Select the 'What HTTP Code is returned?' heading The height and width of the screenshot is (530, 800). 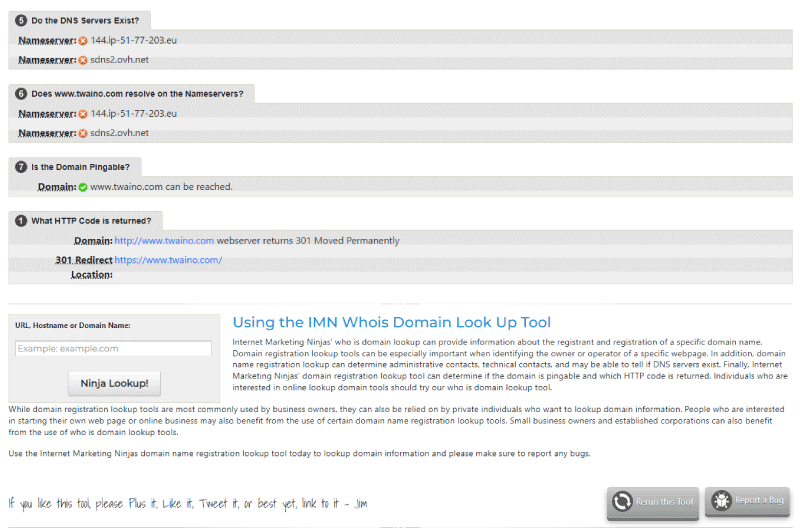[91, 221]
